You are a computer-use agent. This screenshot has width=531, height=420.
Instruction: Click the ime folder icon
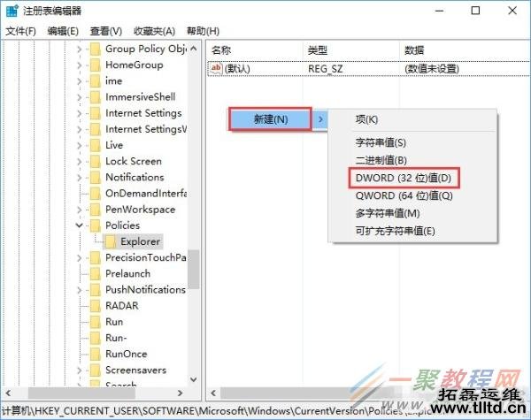coord(96,81)
